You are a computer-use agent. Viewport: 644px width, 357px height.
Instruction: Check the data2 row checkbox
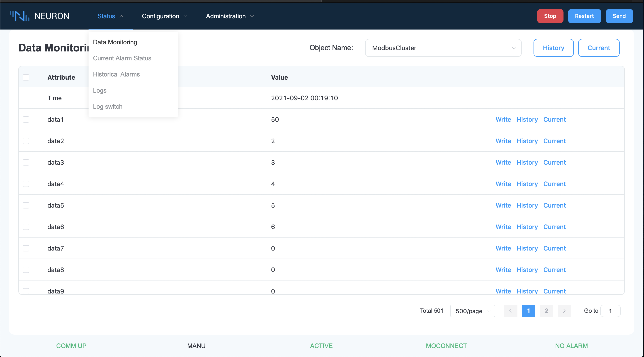(26, 141)
